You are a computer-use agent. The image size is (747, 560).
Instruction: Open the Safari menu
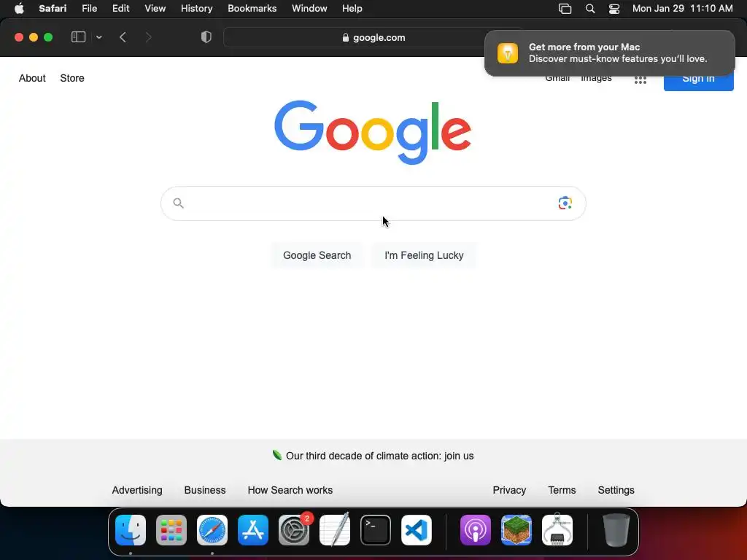pos(53,9)
